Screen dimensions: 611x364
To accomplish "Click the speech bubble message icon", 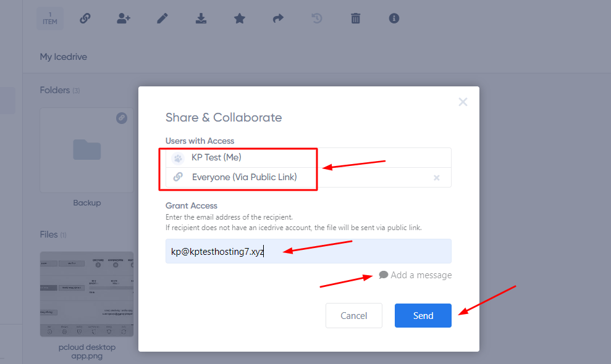I will pyautogui.click(x=384, y=275).
